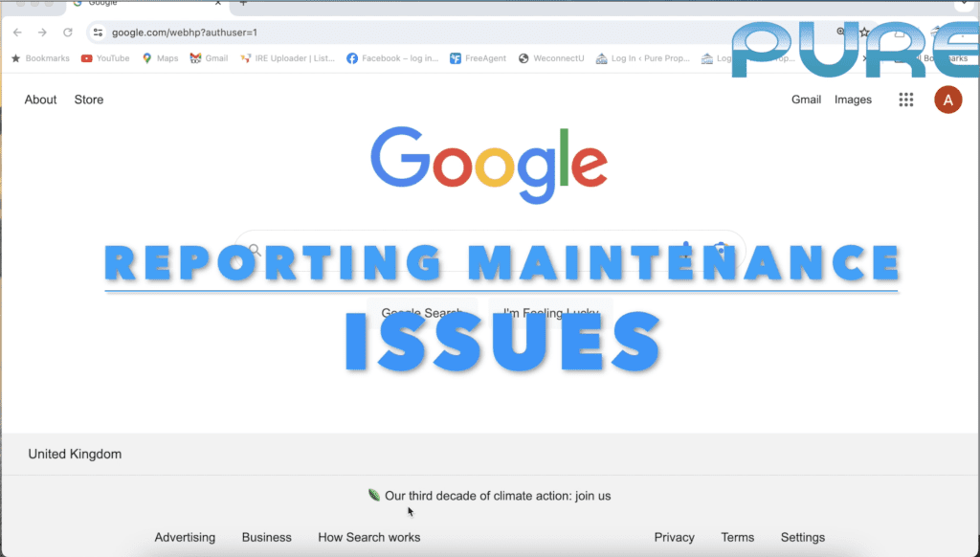The image size is (980, 557).
Task: Click the I'm Feeling Lucky button
Action: pos(550,313)
